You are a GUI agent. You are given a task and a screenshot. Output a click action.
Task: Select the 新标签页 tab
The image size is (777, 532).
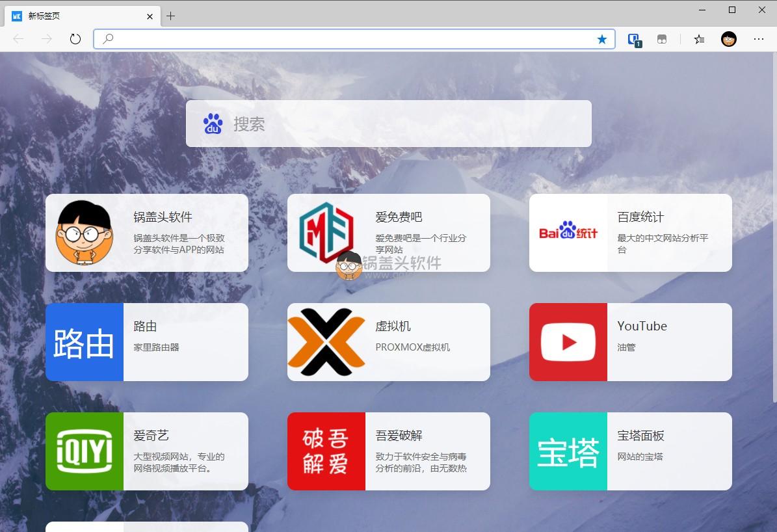(78, 16)
